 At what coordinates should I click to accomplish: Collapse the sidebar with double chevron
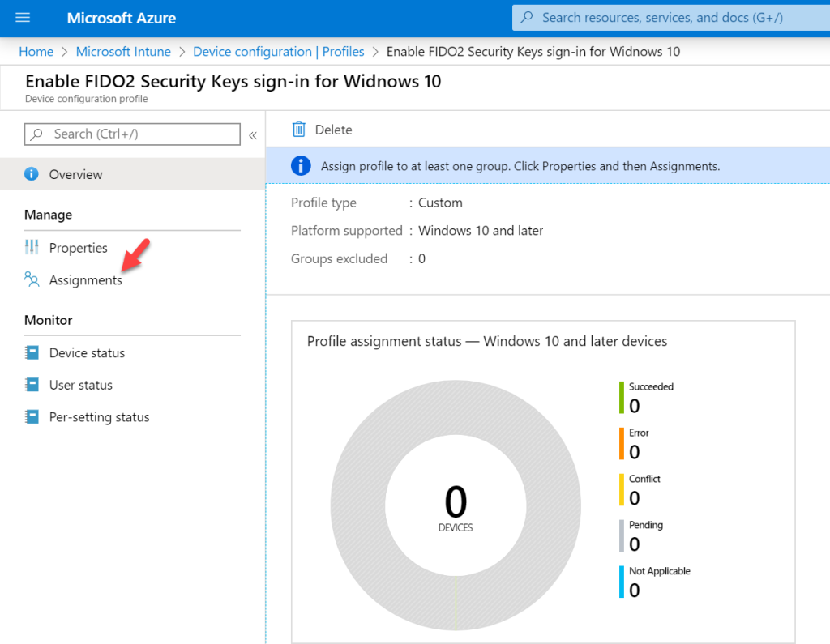(252, 135)
